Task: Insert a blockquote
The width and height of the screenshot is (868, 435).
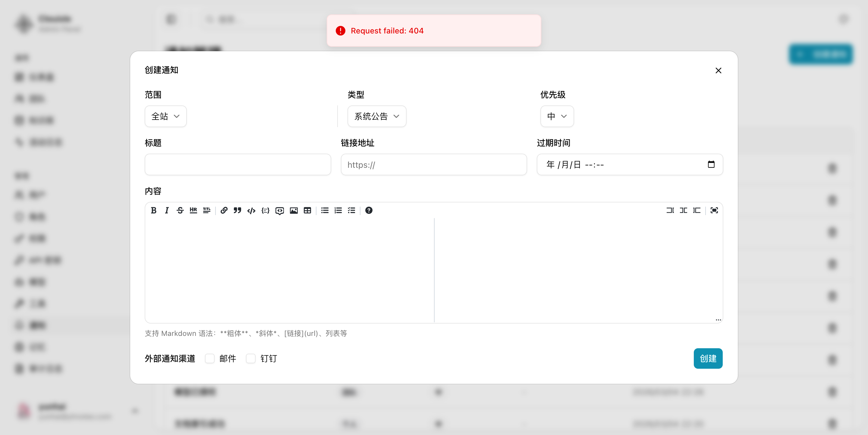Action: (x=237, y=211)
